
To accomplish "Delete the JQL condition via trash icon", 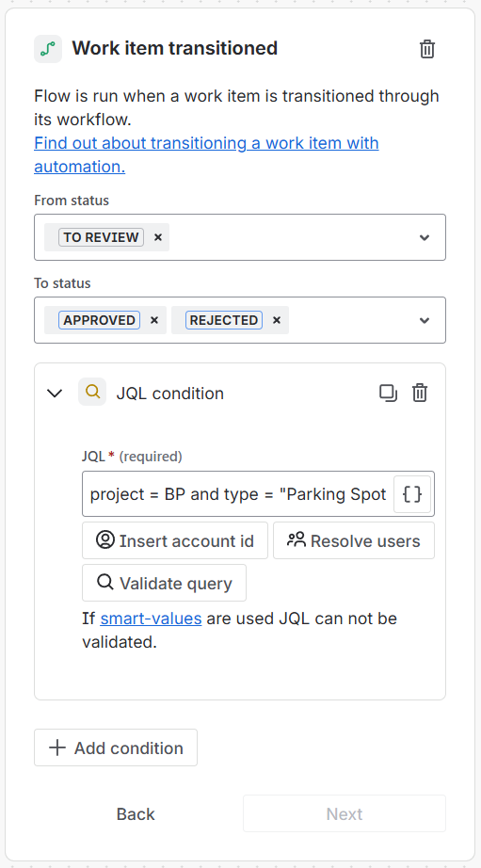I will click(x=420, y=394).
